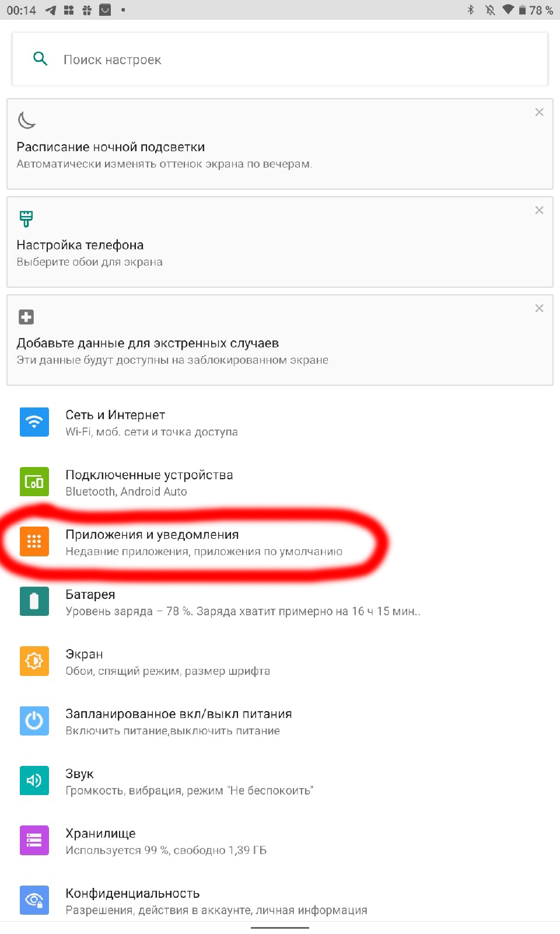Tap the battery settings icon

pos(34,601)
